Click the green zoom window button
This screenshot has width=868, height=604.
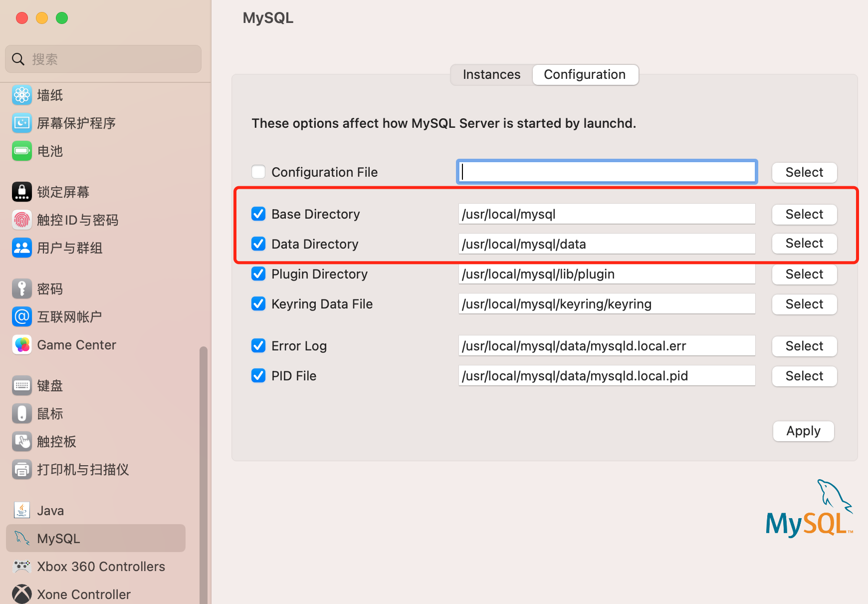click(62, 18)
